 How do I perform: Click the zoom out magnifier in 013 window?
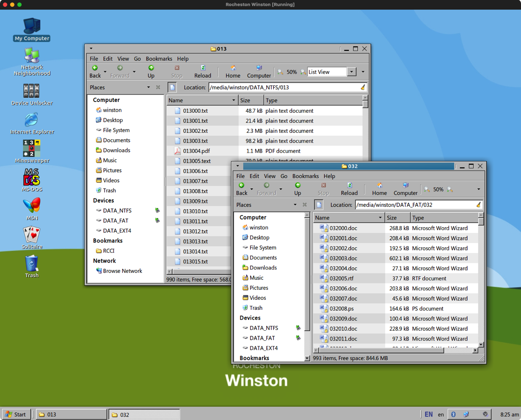280,72
